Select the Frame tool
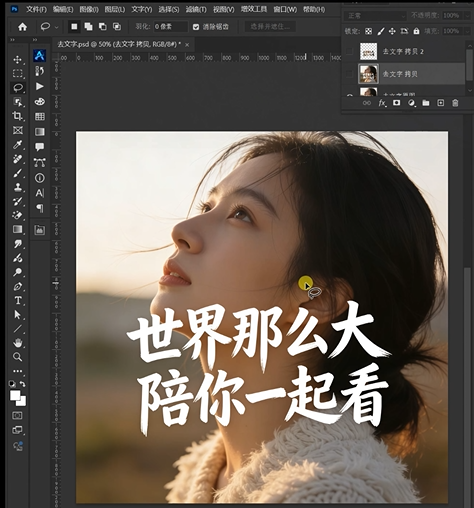Screen dimensions: 474x508 (17, 130)
